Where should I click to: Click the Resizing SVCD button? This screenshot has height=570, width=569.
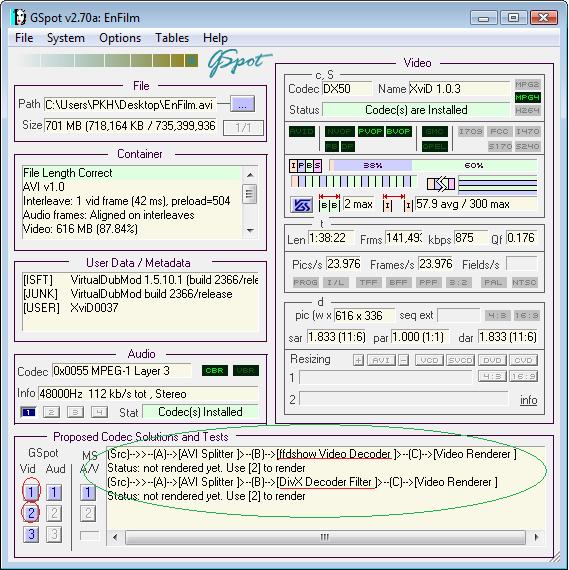(460, 360)
